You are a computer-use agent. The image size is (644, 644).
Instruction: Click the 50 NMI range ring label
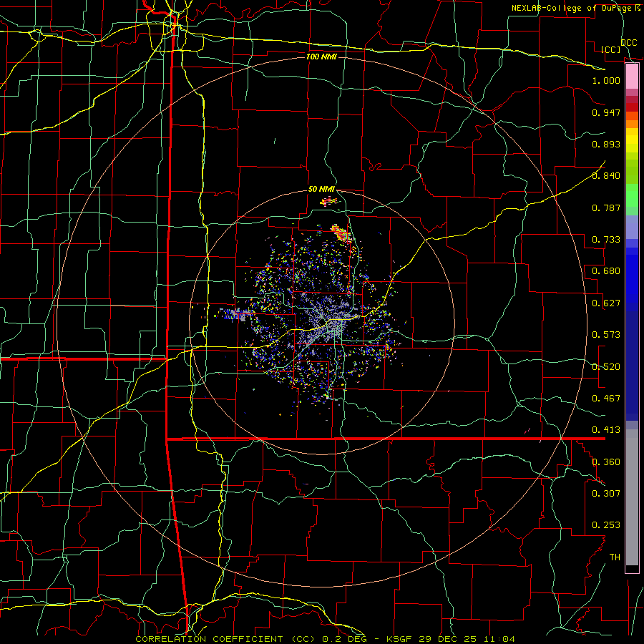click(321, 190)
